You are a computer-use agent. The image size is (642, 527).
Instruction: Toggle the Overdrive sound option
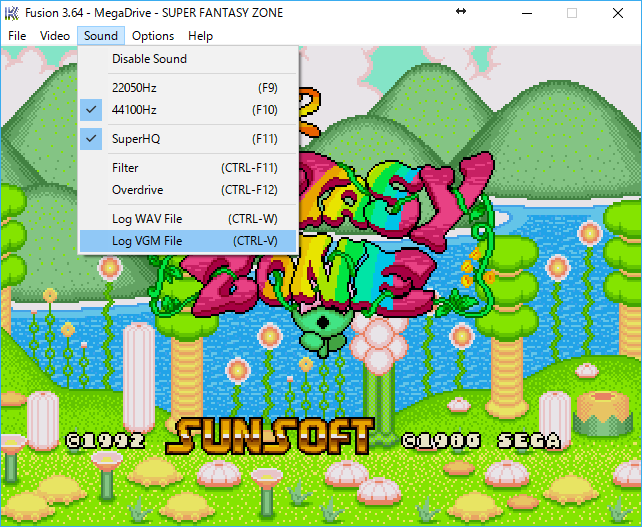(x=188, y=190)
